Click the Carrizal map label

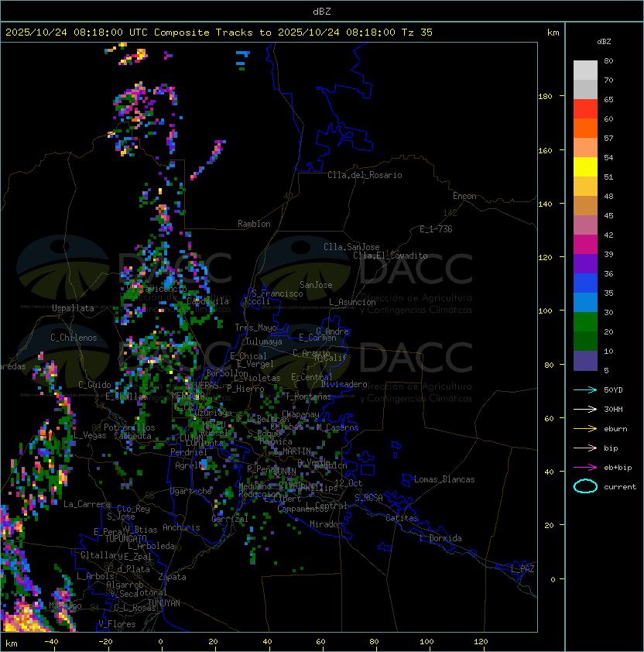point(230,519)
